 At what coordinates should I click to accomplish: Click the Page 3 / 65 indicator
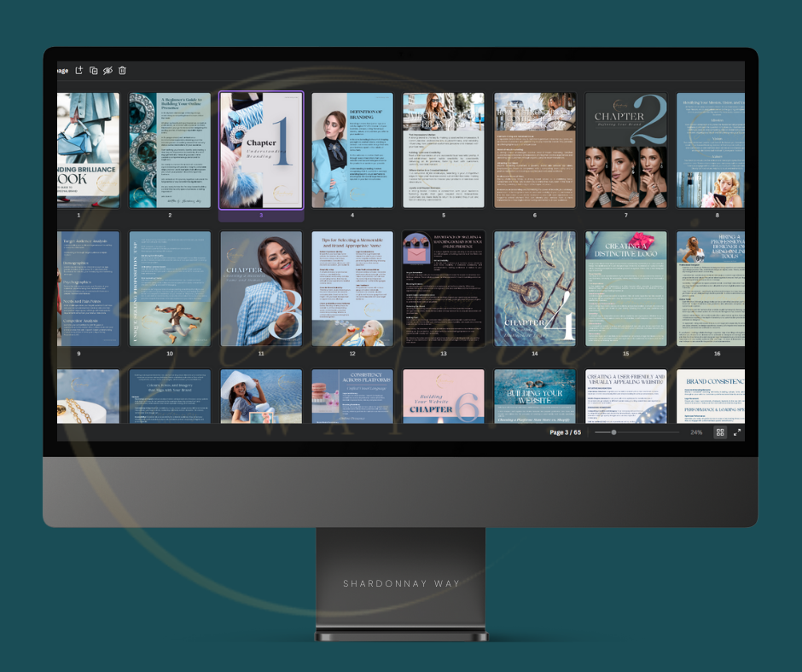click(565, 432)
